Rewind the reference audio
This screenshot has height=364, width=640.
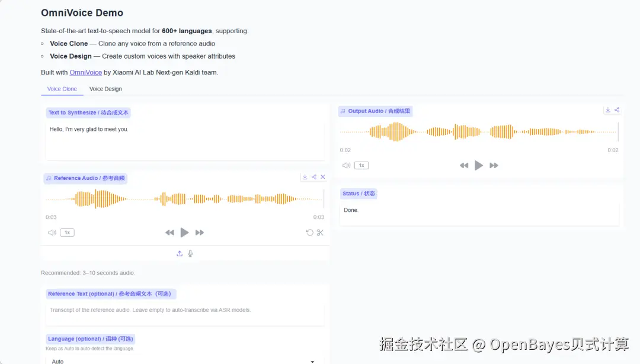tap(170, 233)
